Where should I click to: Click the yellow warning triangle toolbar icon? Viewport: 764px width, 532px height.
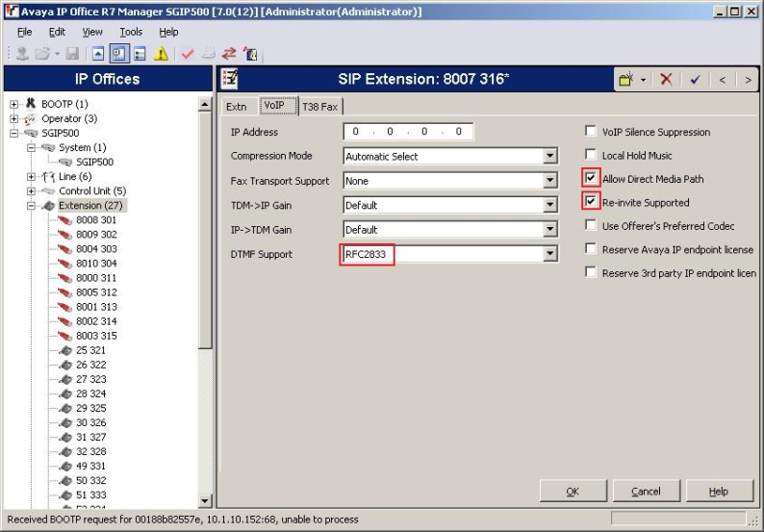(162, 54)
